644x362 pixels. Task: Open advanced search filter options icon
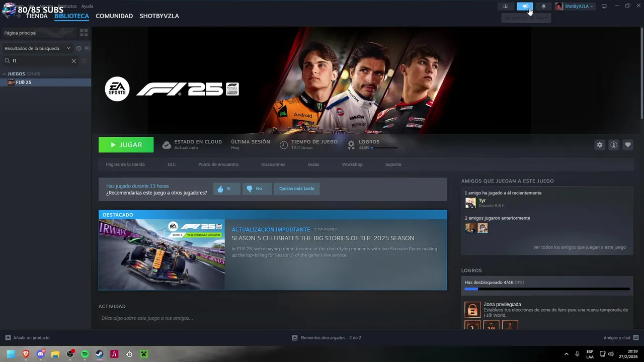click(x=84, y=61)
